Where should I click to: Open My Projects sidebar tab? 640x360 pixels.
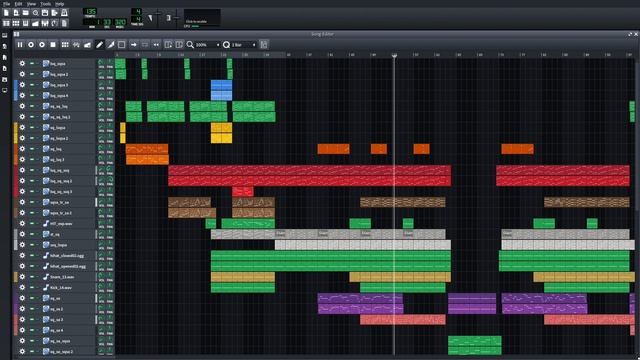click(x=4, y=47)
